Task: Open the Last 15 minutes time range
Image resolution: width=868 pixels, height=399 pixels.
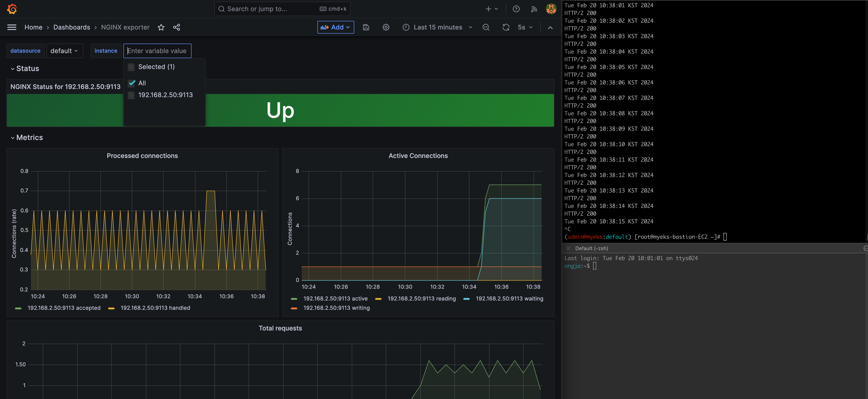Action: [x=438, y=27]
